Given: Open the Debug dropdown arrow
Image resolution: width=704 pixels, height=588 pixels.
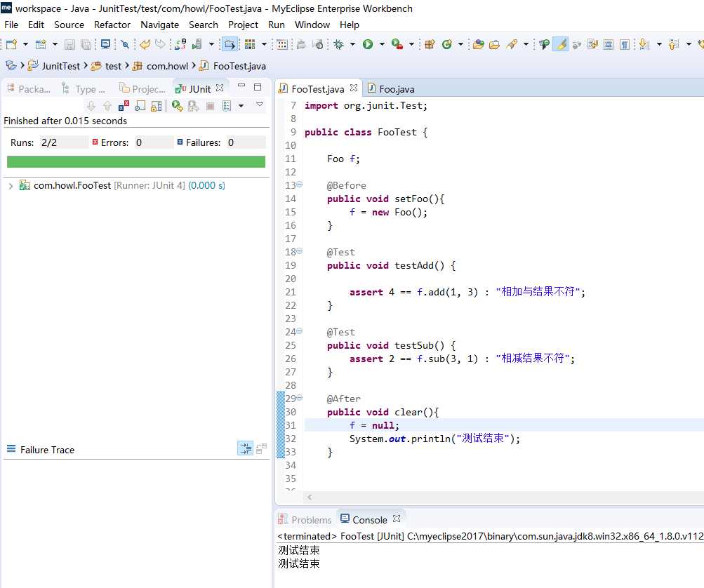Looking at the screenshot, I should 352,44.
